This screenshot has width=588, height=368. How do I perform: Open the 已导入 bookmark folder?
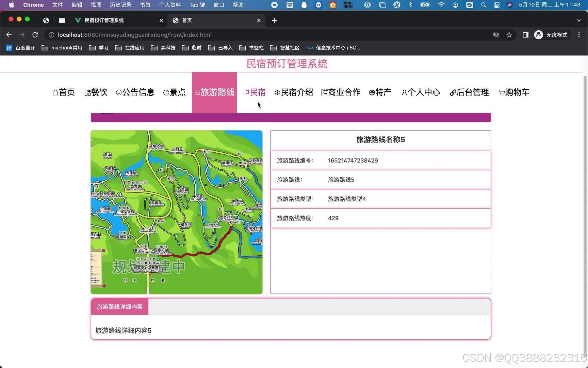click(x=220, y=48)
